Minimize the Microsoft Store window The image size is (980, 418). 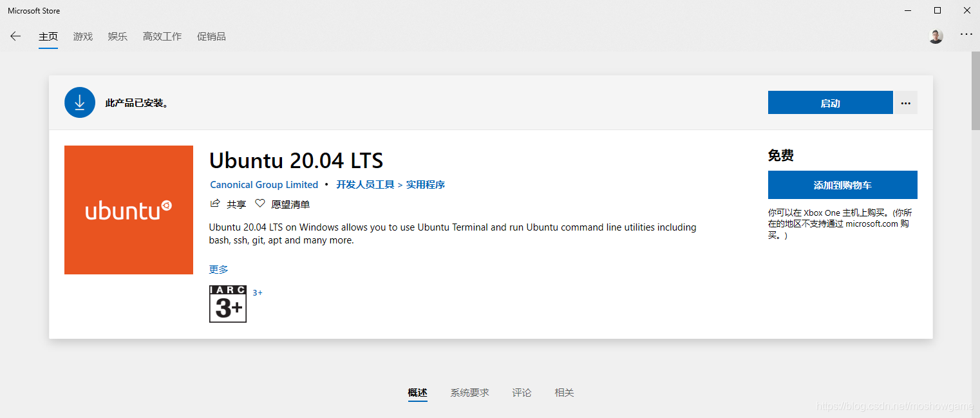[908, 10]
